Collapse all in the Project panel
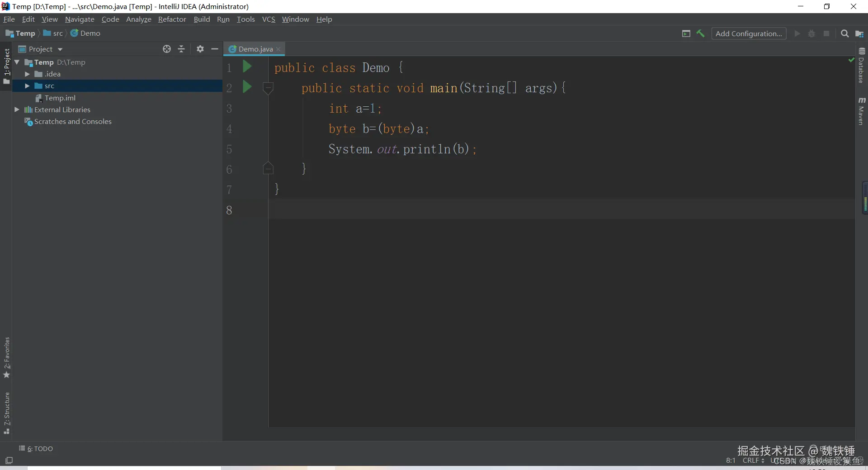 [181, 49]
